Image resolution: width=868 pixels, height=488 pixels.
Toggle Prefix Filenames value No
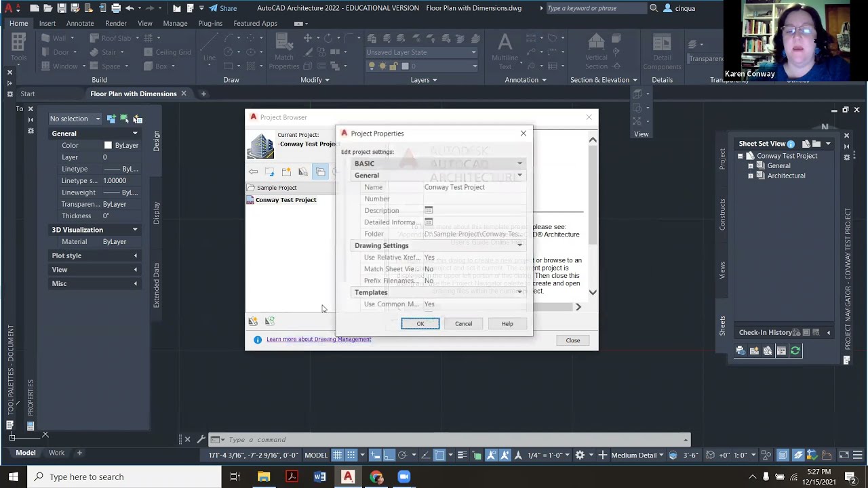[x=429, y=281]
